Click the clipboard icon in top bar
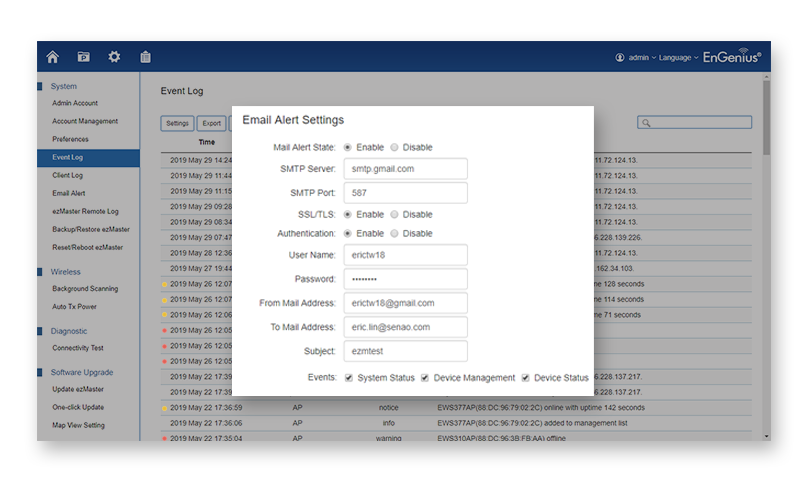810x489 pixels. tap(145, 57)
